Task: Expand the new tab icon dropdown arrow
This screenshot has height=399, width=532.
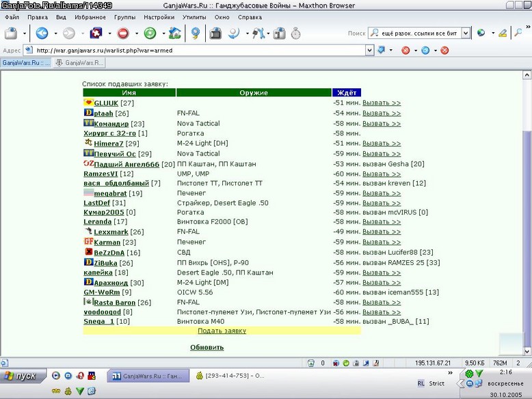Action: 25,33
